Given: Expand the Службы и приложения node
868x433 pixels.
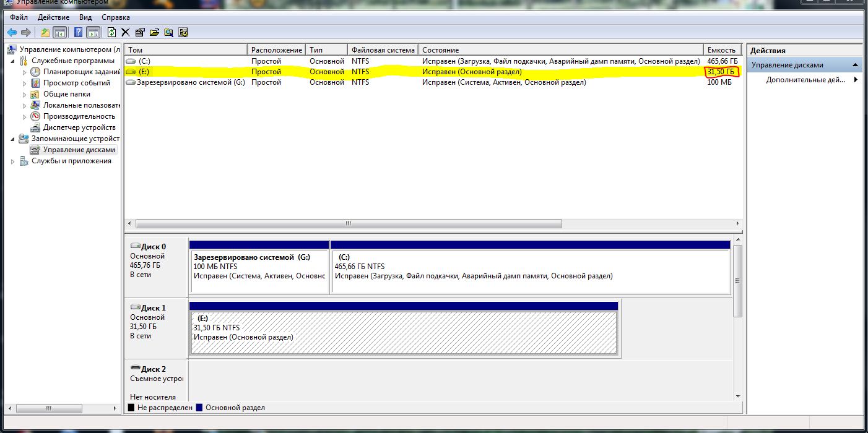Looking at the screenshot, I should tap(13, 161).
